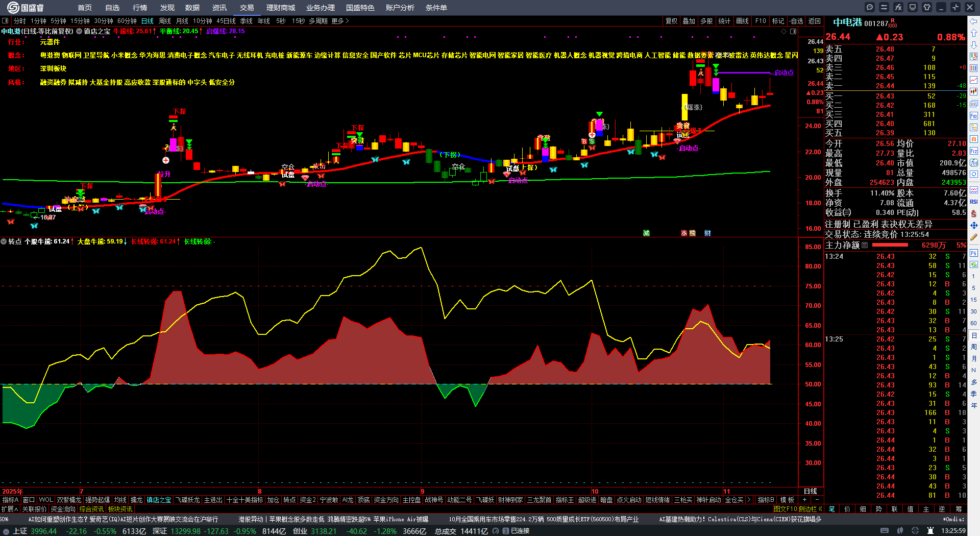Click the screen display icon in title bar
This screenshot has width=980, height=536.
pos(913,7)
